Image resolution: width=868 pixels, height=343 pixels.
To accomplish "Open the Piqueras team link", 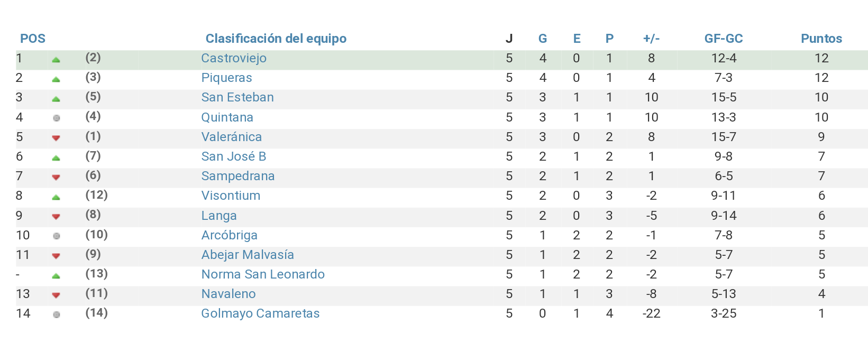I will 226,78.
